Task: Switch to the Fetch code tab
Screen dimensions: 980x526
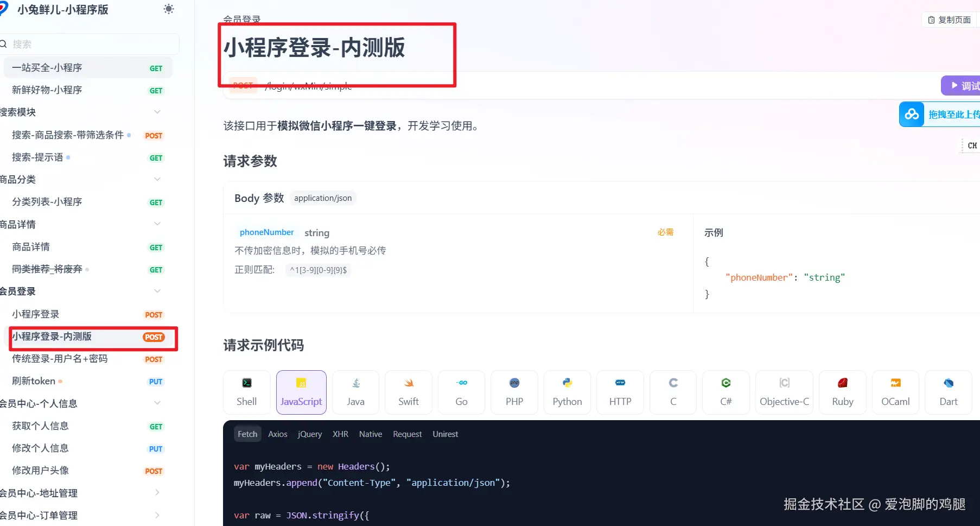Action: click(247, 434)
